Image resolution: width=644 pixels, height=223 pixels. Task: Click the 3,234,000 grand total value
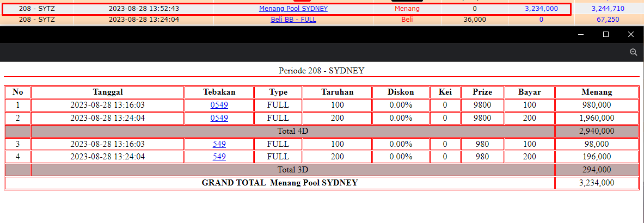click(x=596, y=183)
